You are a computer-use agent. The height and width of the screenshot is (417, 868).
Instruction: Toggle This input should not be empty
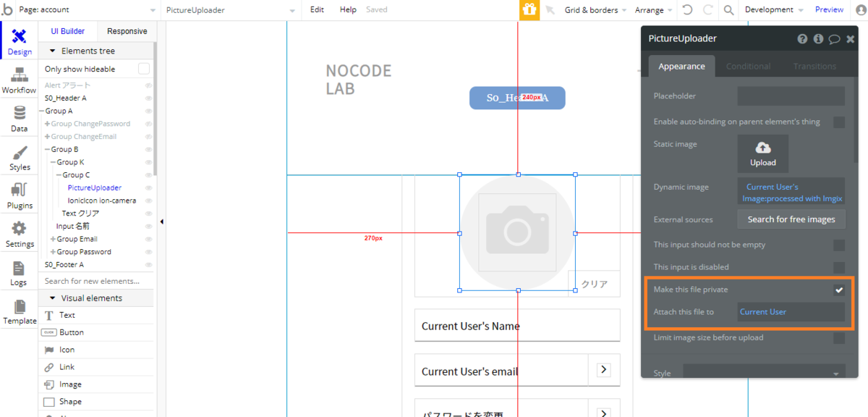click(839, 245)
